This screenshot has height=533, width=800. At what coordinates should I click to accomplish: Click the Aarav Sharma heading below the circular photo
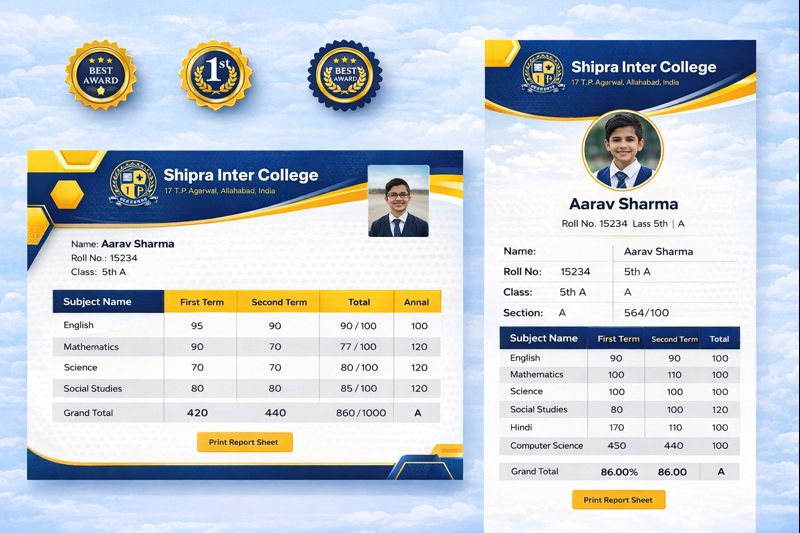[623, 204]
